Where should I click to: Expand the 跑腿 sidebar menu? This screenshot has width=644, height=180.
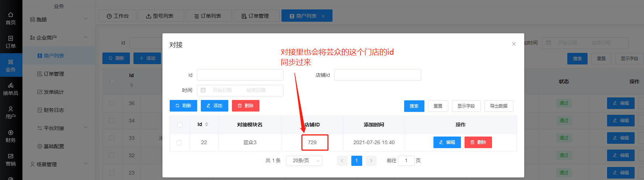click(59, 19)
